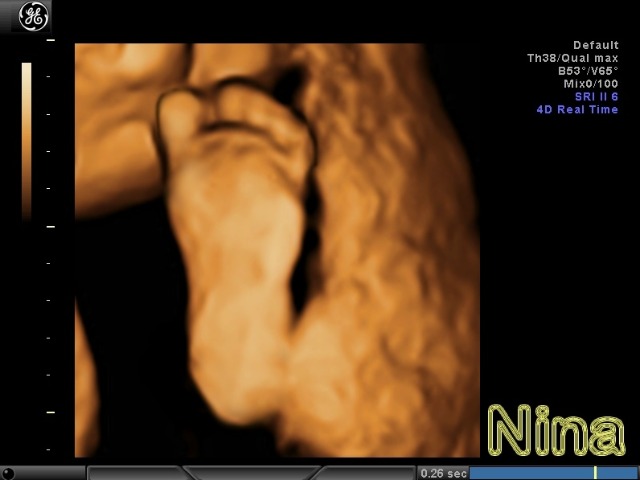640x480 pixels.
Task: Click the round indicator in bottom-left corner
Action: click(x=9, y=473)
